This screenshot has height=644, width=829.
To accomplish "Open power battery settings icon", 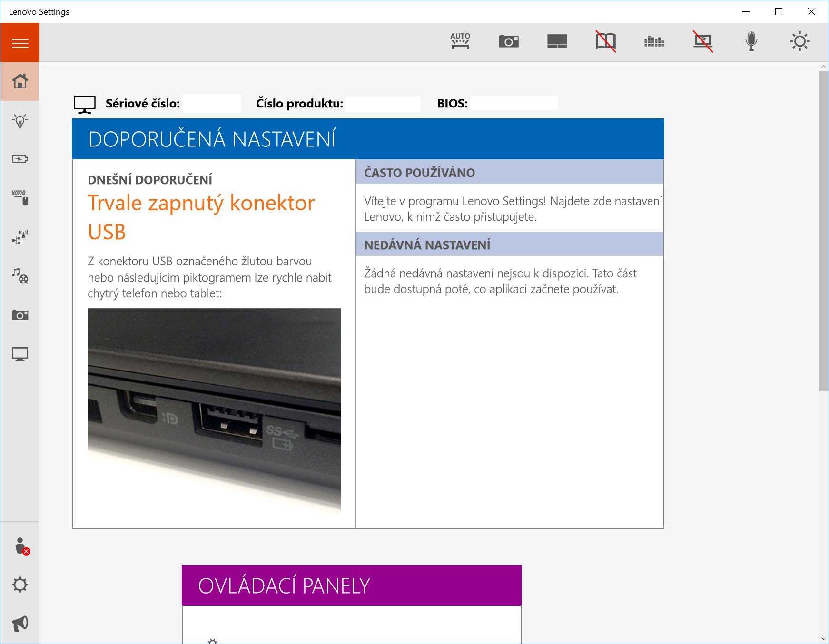I will [20, 159].
